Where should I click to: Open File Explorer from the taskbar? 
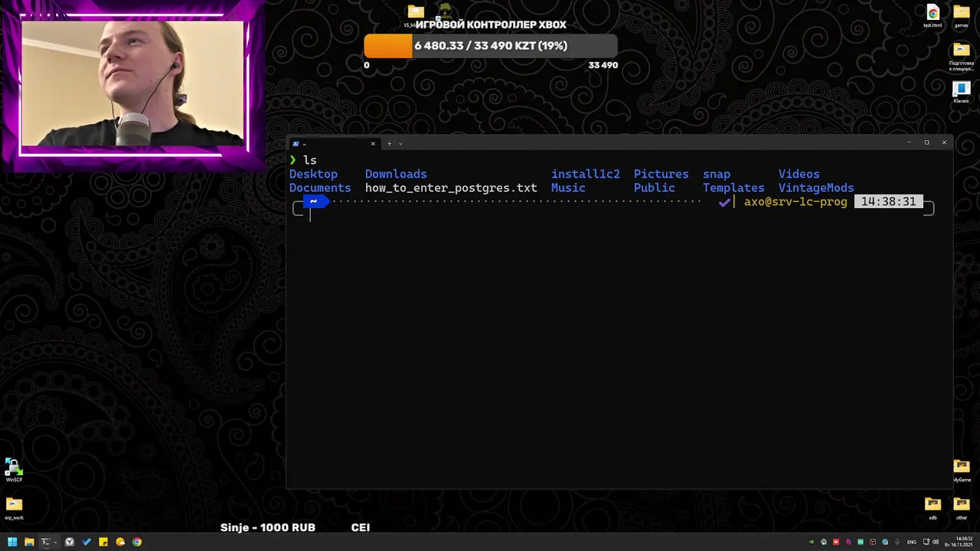(29, 542)
